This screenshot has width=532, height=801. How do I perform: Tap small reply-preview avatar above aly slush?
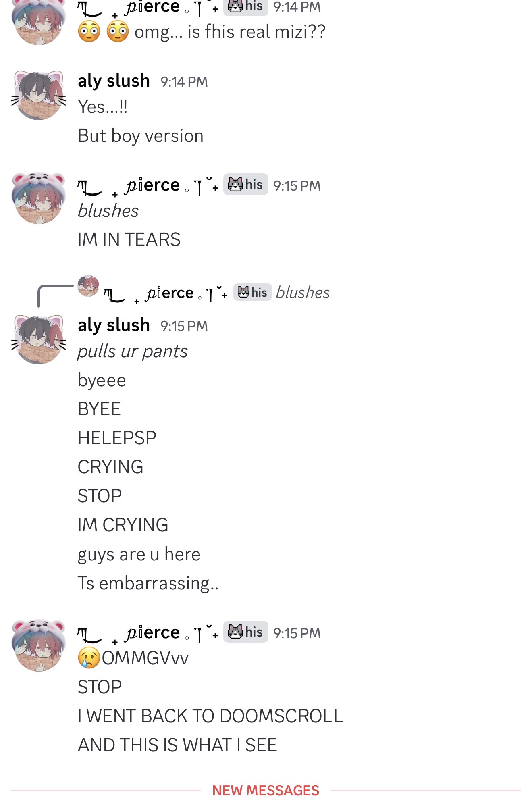click(x=88, y=286)
